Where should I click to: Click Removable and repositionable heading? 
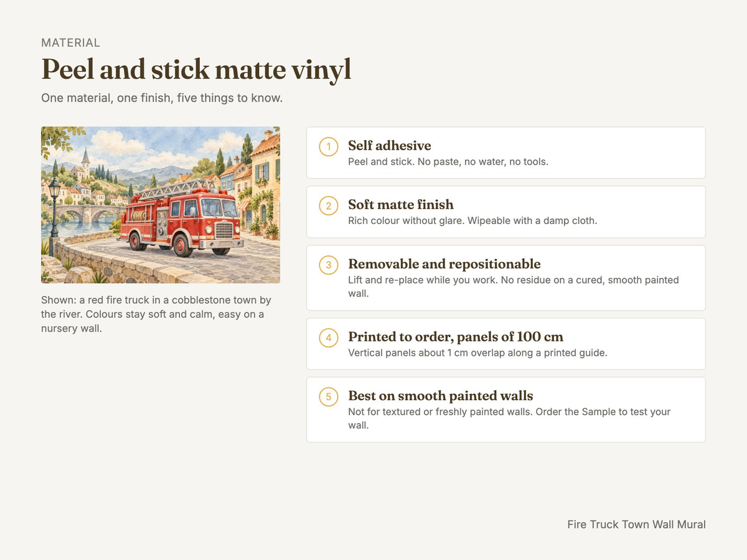[x=444, y=264]
